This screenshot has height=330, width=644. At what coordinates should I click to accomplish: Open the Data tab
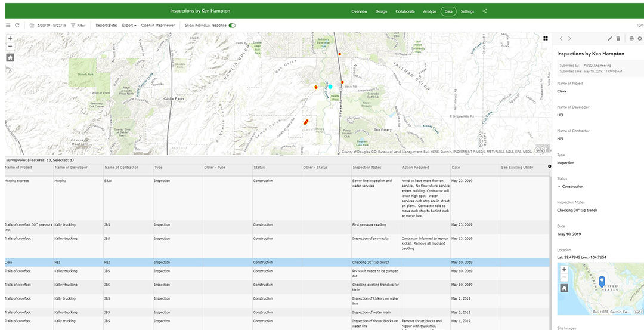click(448, 11)
